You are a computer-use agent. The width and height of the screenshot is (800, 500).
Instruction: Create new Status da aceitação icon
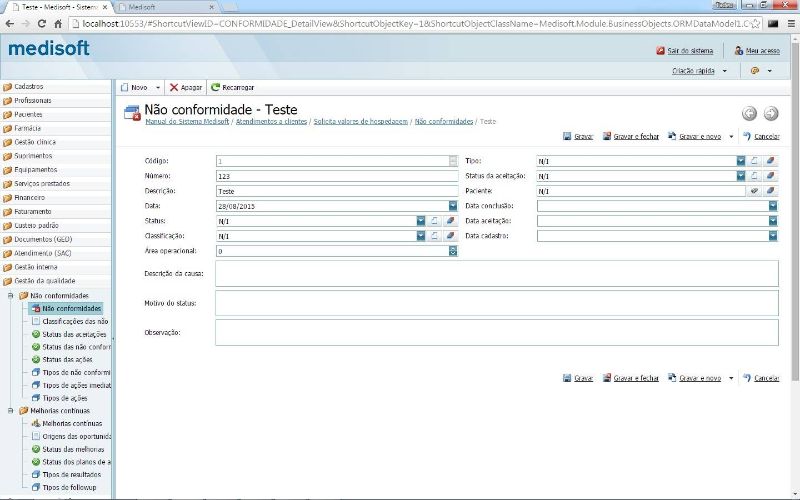(x=754, y=176)
